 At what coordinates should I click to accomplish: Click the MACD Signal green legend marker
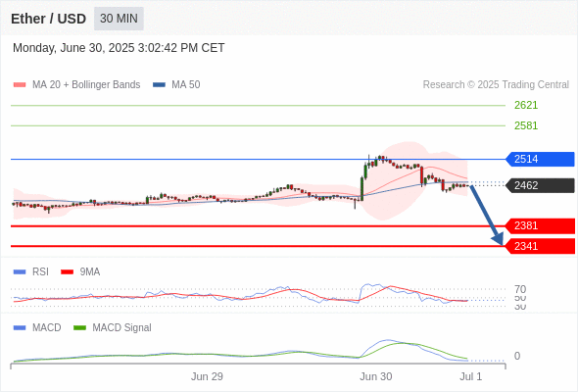tap(79, 327)
